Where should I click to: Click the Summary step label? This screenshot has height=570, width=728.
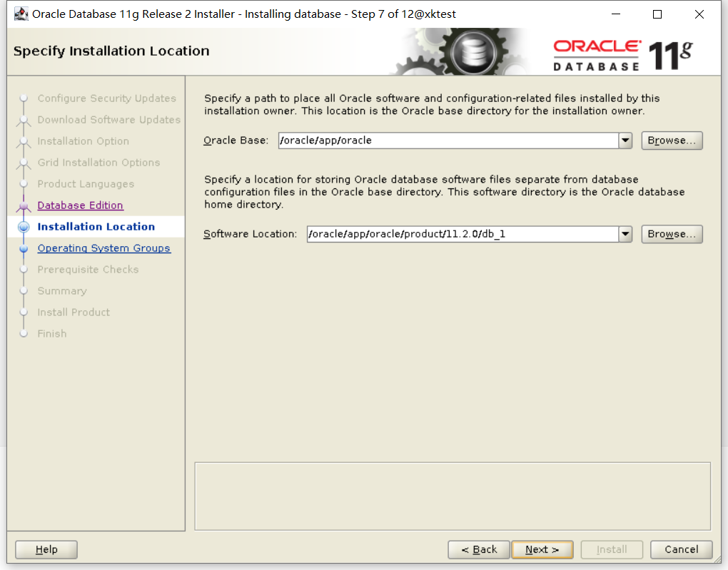tap(62, 291)
